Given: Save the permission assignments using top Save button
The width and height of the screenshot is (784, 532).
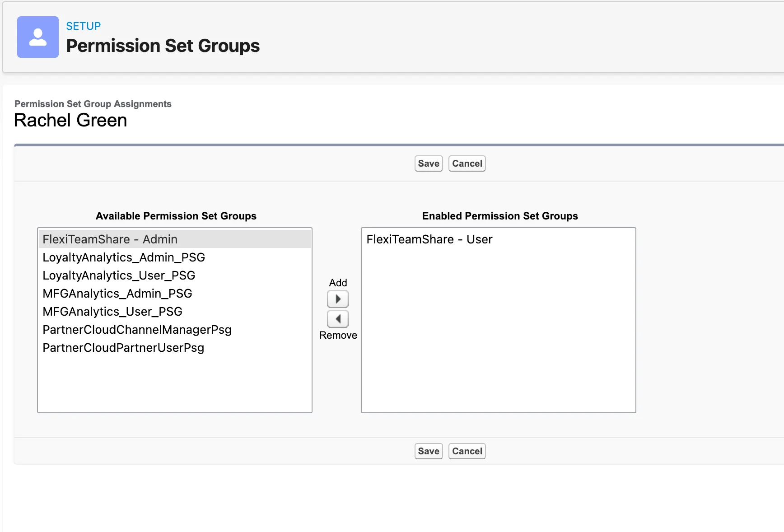Looking at the screenshot, I should coord(428,163).
